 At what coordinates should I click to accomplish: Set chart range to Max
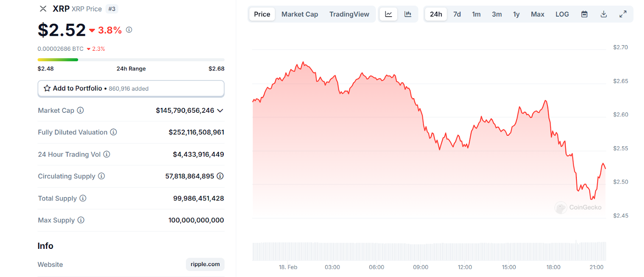[x=538, y=14]
